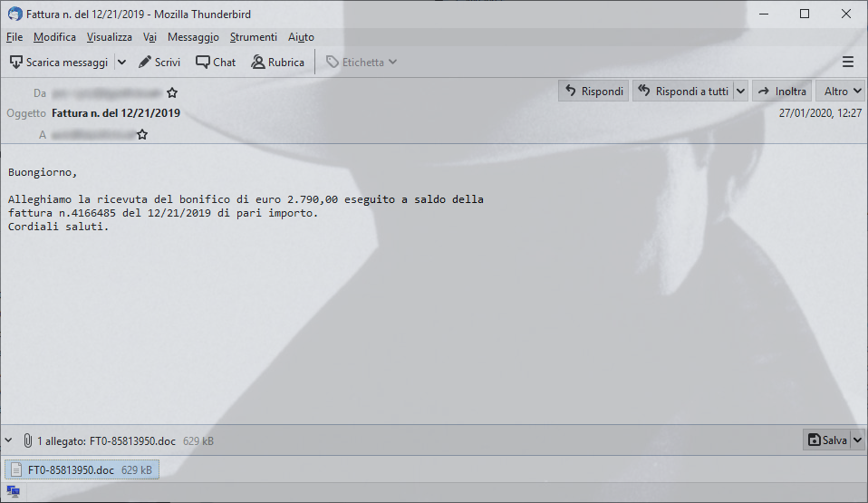Viewport: 868px width, 503px height.
Task: Toggle the star next to sender address
Action: tap(172, 92)
